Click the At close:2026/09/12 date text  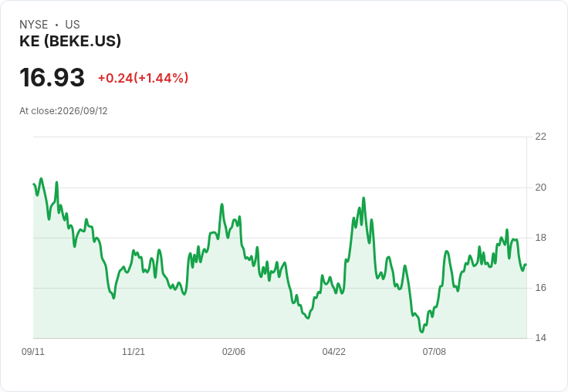[x=63, y=111]
